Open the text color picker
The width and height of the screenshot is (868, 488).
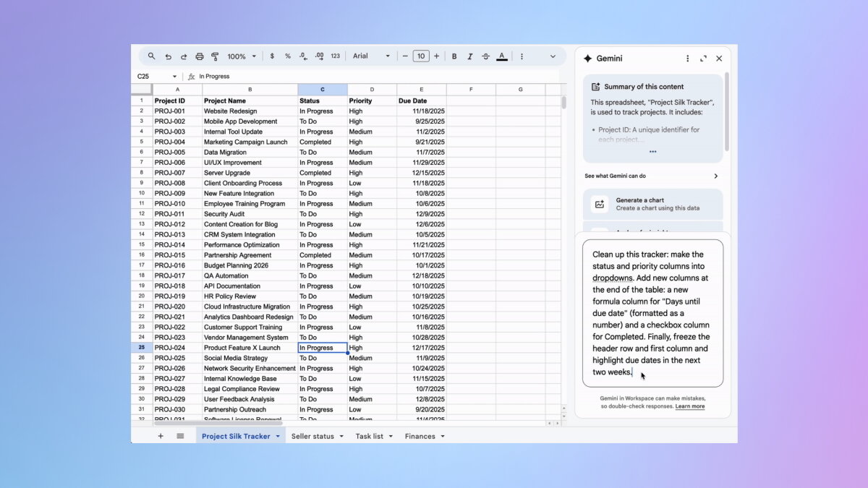tap(501, 56)
